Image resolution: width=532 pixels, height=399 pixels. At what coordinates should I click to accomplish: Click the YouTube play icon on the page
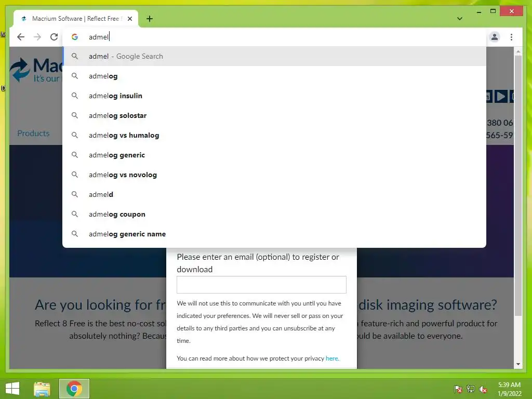click(x=500, y=96)
